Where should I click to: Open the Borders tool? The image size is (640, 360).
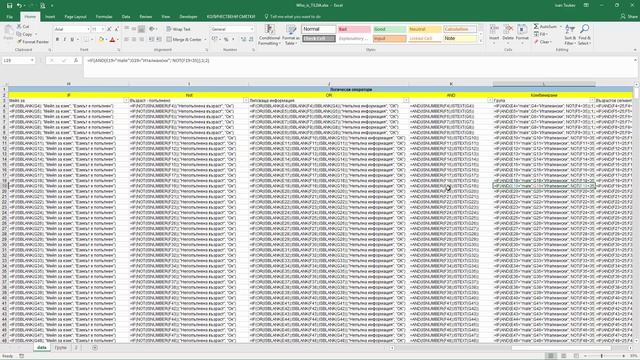(x=86, y=40)
